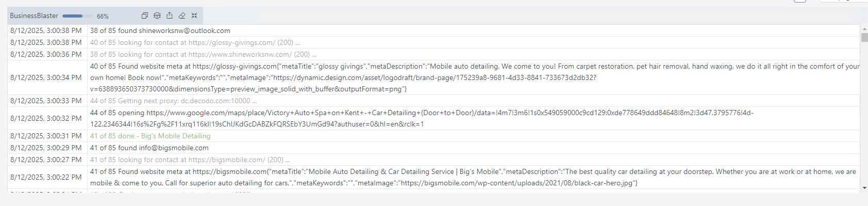Click the BusinessBlaster progress bar
The height and width of the screenshot is (206, 868).
(77, 16)
